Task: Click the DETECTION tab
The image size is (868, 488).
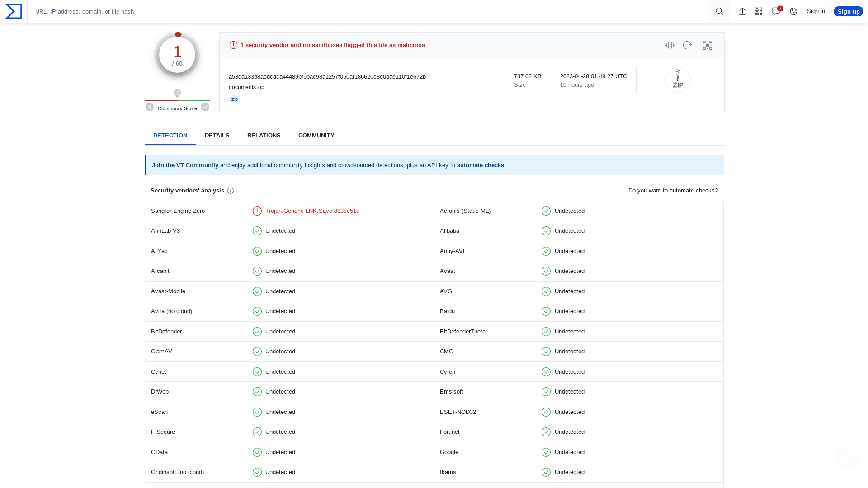Action: tap(170, 135)
